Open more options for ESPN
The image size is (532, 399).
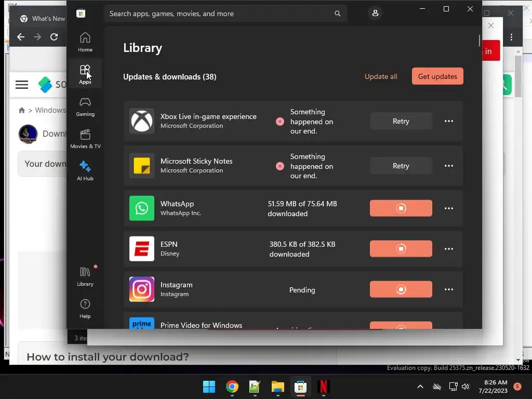448,249
